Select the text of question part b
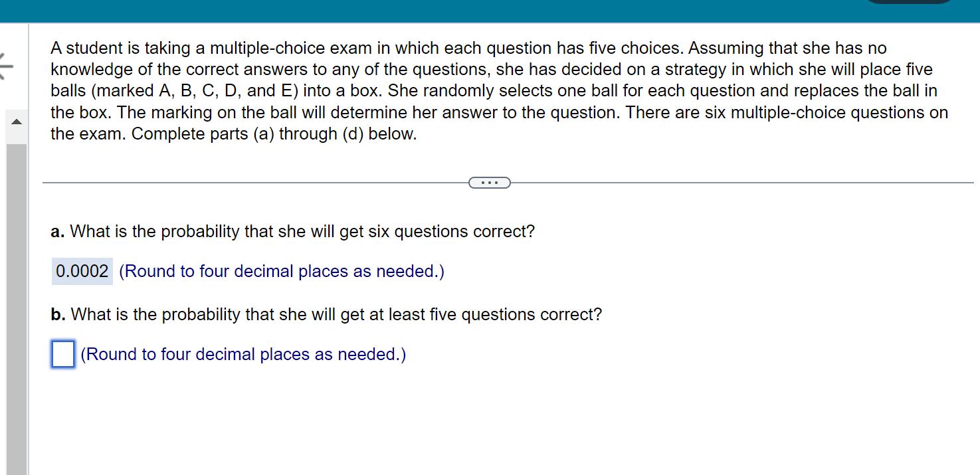The image size is (980, 475). (x=326, y=314)
